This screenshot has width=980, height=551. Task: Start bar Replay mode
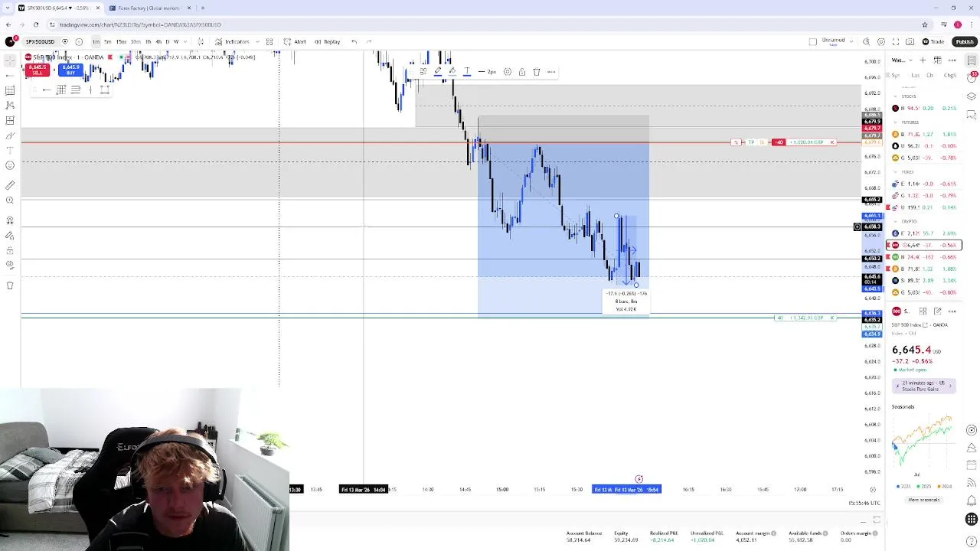click(327, 41)
